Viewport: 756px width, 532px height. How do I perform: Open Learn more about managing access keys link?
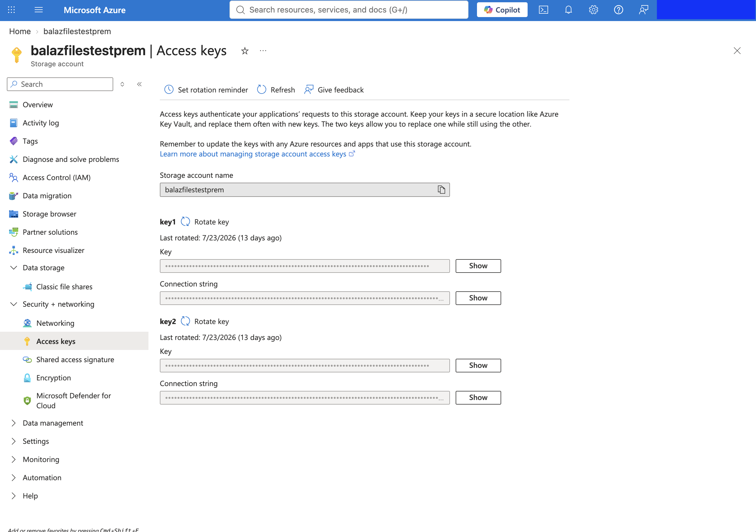click(257, 154)
